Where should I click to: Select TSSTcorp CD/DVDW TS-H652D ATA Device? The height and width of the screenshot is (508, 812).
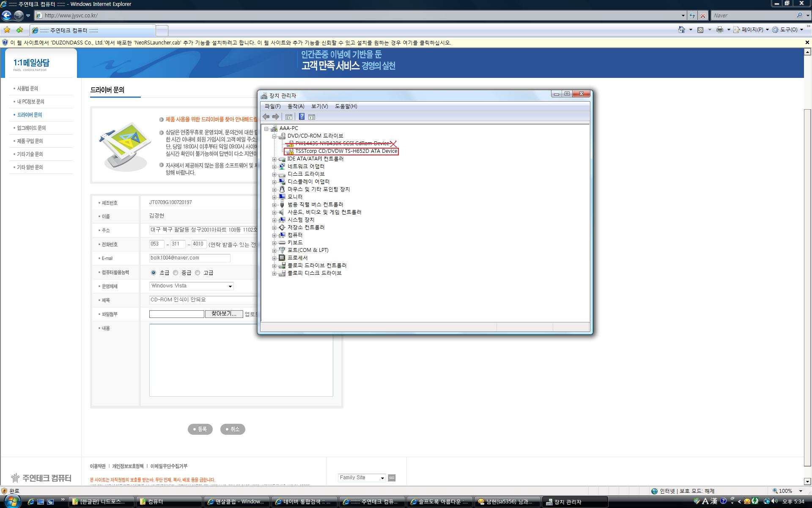(x=346, y=151)
